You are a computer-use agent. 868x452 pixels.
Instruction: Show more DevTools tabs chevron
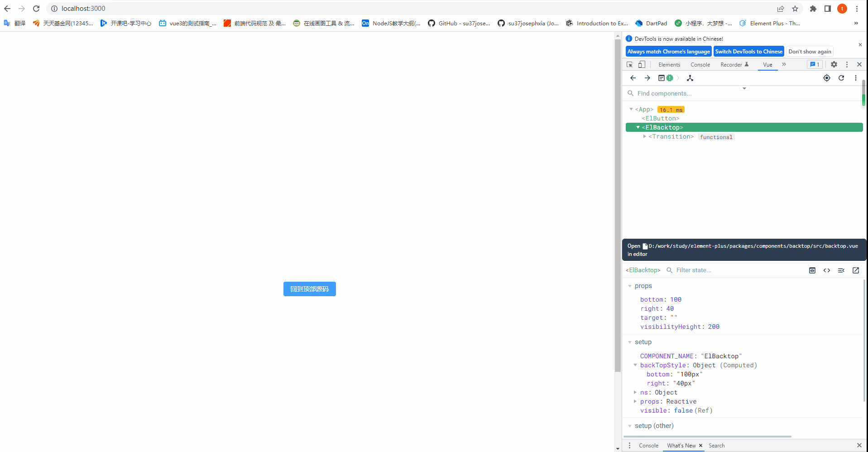tap(784, 65)
